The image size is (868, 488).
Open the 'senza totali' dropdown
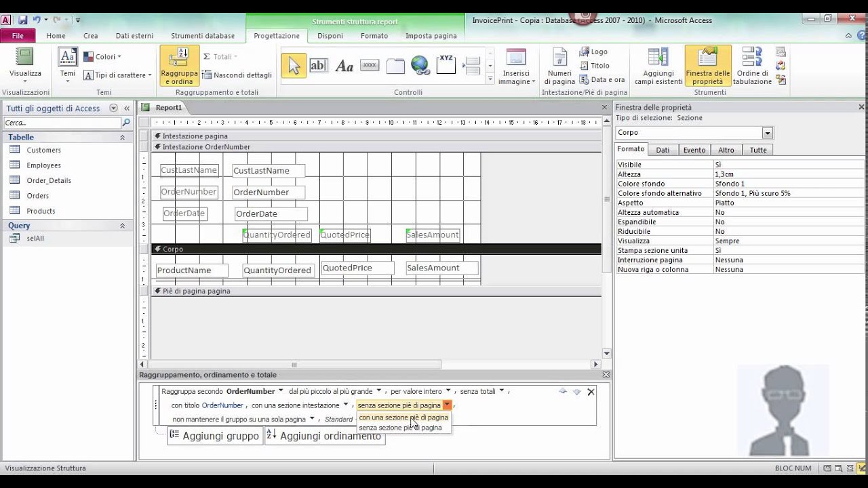point(502,391)
